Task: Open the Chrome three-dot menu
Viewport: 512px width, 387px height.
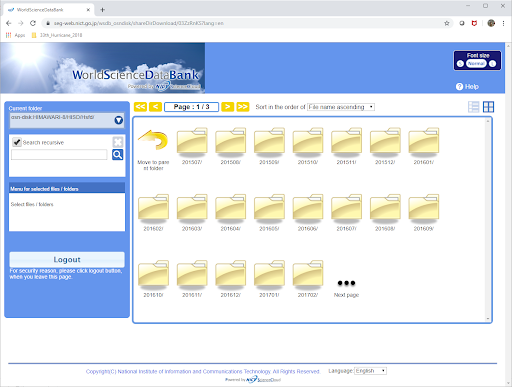Action: click(x=503, y=23)
